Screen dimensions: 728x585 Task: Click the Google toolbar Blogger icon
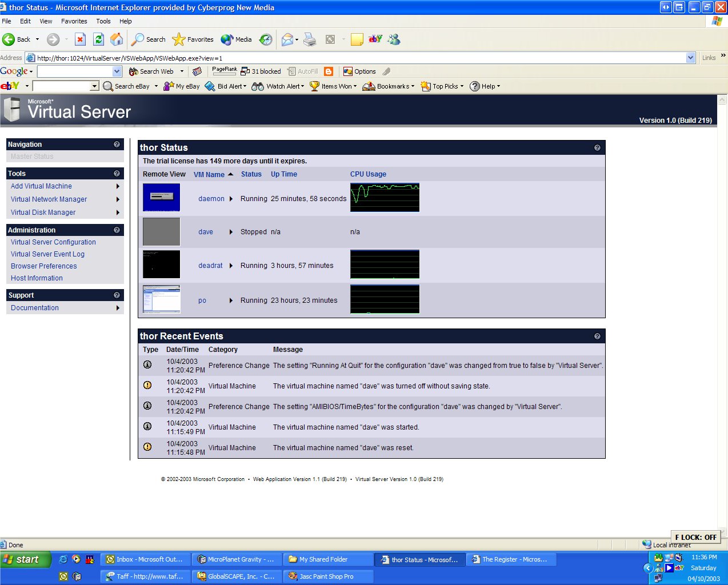329,71
